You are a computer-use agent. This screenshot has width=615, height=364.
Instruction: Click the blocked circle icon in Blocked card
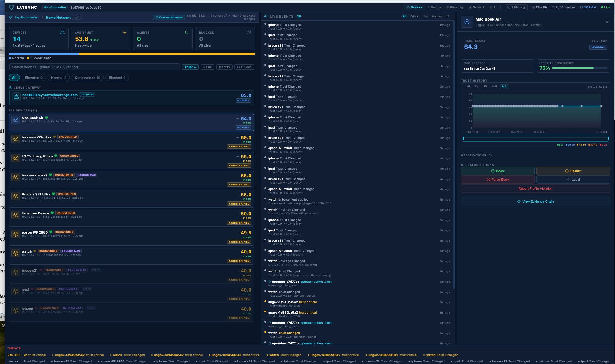coord(249,32)
